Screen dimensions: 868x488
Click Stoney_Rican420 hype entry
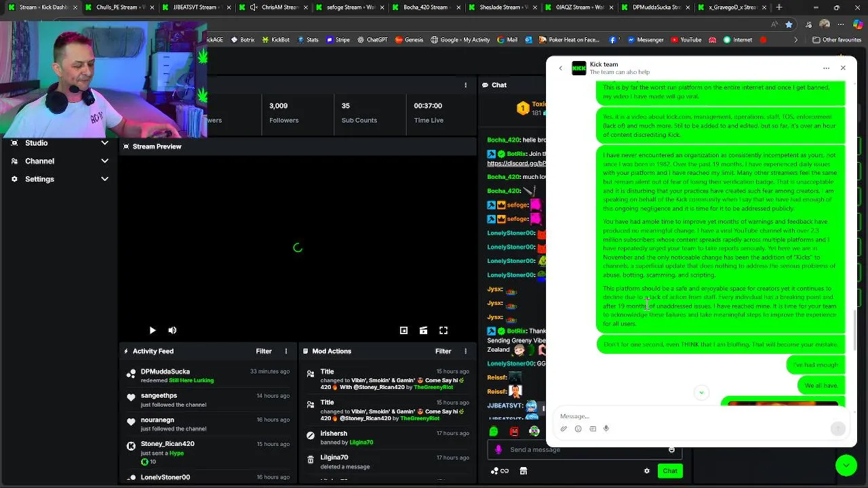click(209, 452)
